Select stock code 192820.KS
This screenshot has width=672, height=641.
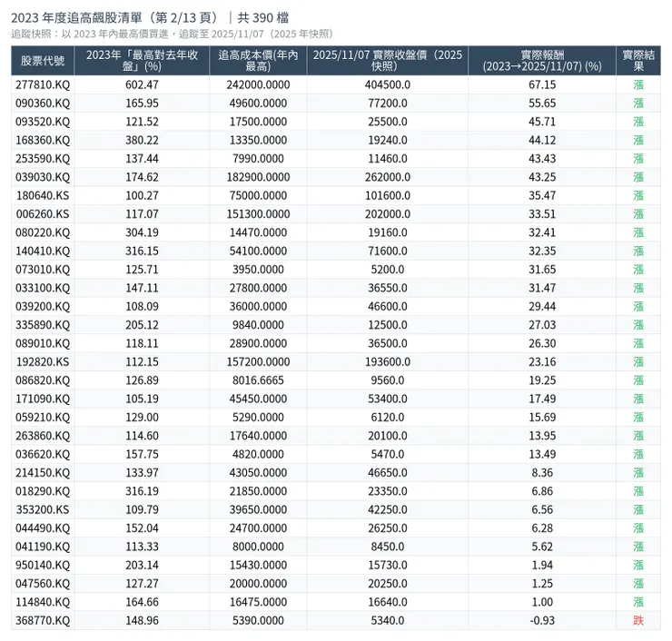click(43, 361)
